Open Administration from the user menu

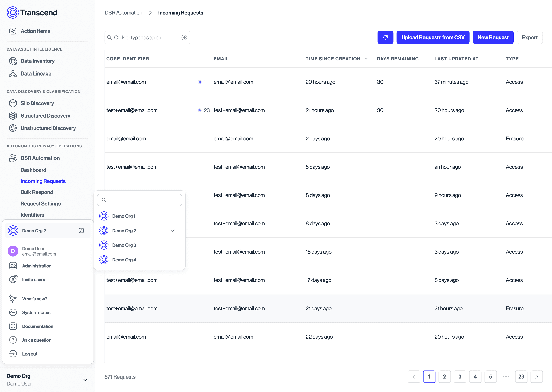pos(37,266)
